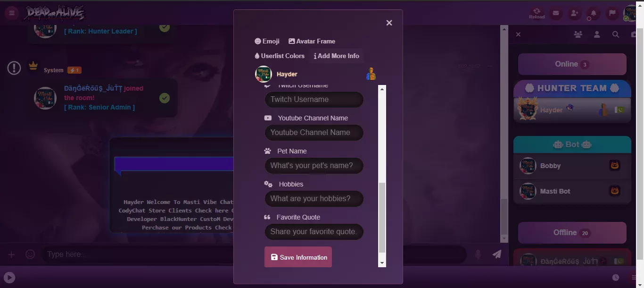Close the user list panel
Image resolution: width=644 pixels, height=288 pixels.
[x=518, y=34]
